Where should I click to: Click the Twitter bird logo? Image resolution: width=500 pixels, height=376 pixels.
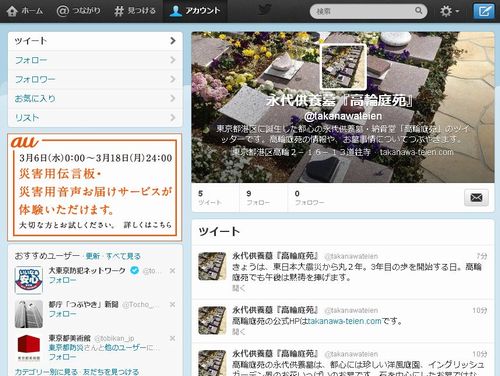265,10
